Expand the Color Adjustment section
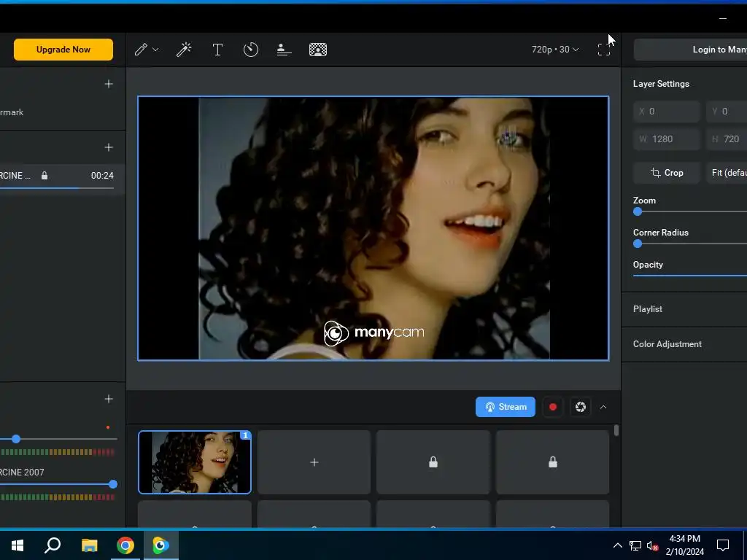This screenshot has width=747, height=560. pyautogui.click(x=667, y=344)
